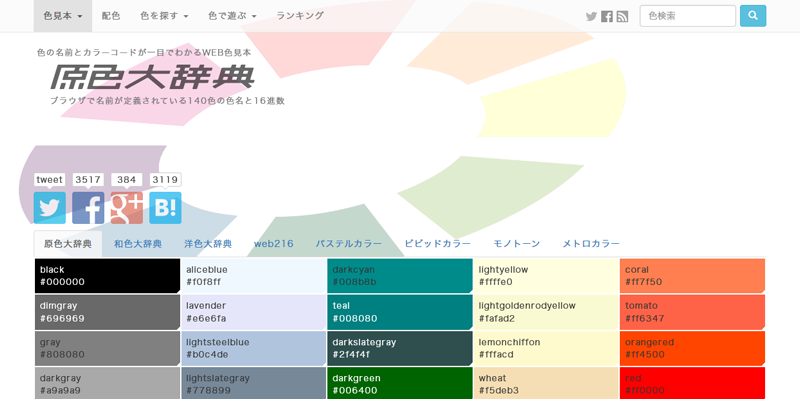Select the darkgreen #006400 swatch
The image size is (800, 400).
400,384
